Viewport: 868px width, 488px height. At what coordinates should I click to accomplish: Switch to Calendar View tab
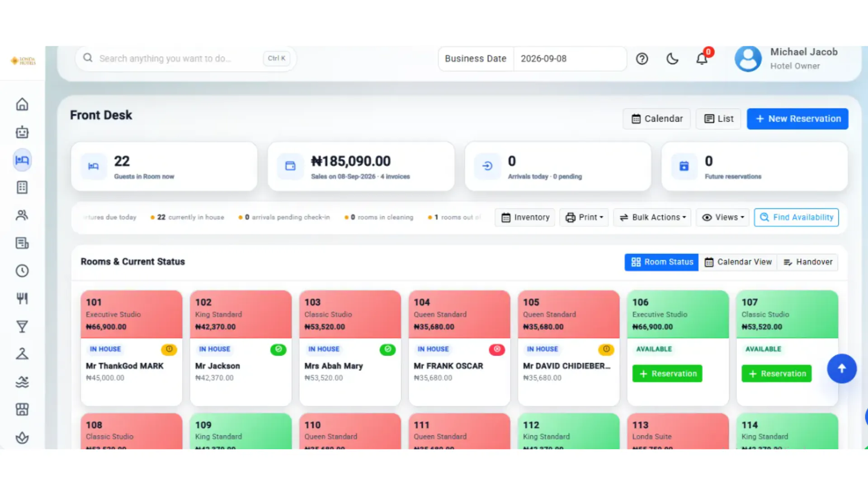pos(738,262)
